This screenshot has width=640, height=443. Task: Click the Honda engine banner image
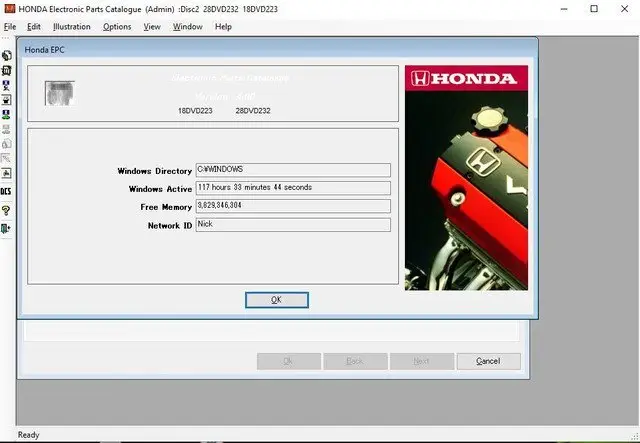coord(466,178)
